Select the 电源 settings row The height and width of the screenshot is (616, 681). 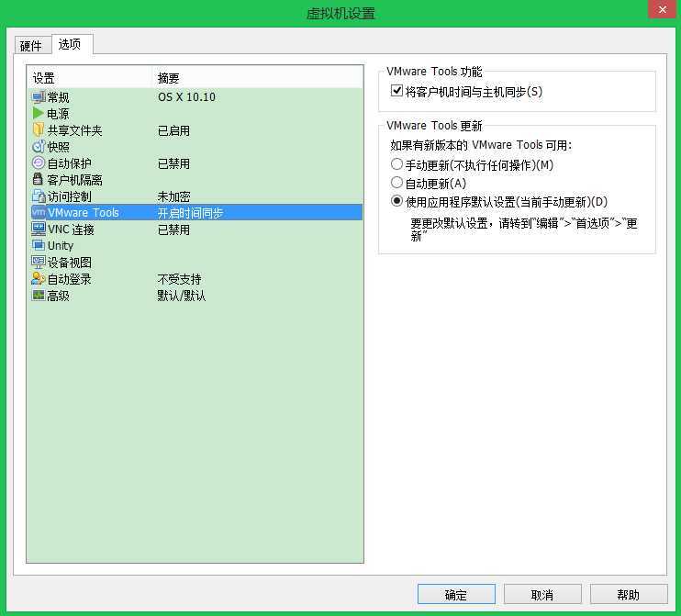click(x=195, y=114)
